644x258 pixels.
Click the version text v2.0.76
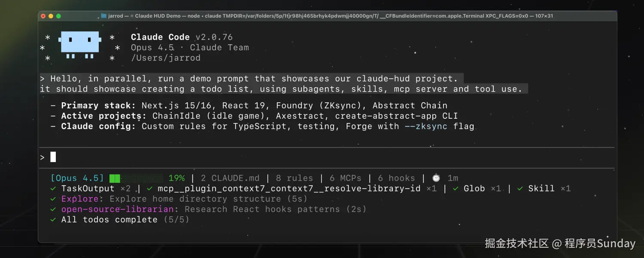(214, 37)
